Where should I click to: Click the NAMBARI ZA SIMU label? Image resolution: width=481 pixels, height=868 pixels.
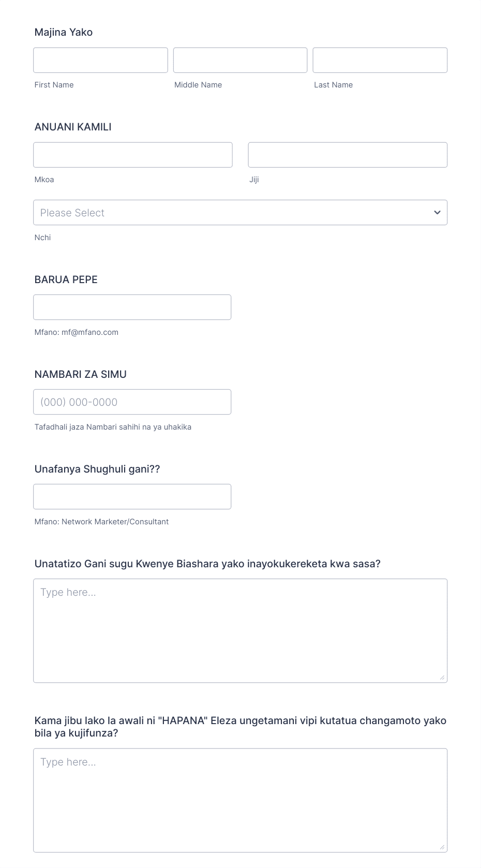coord(81,374)
